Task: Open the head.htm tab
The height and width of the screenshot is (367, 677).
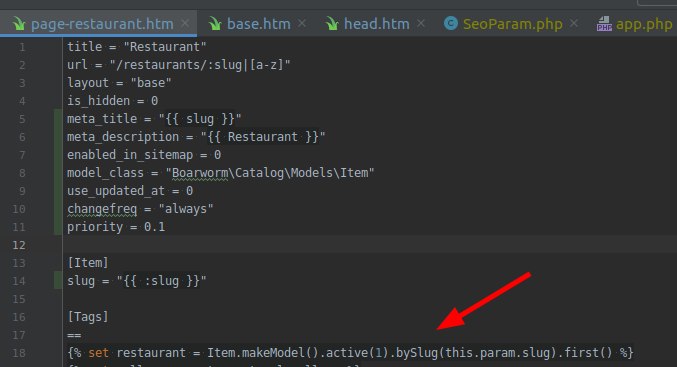Action: 376,24
